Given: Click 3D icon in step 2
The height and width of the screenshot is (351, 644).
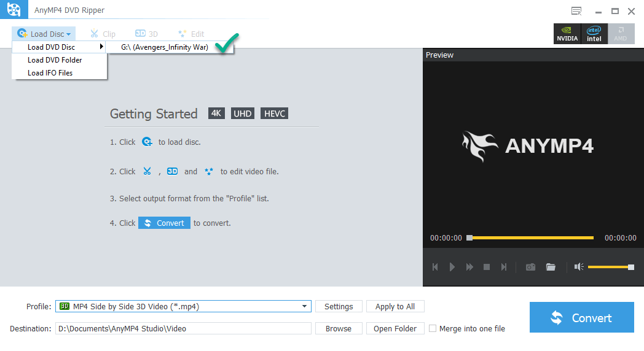Looking at the screenshot, I should click(172, 171).
